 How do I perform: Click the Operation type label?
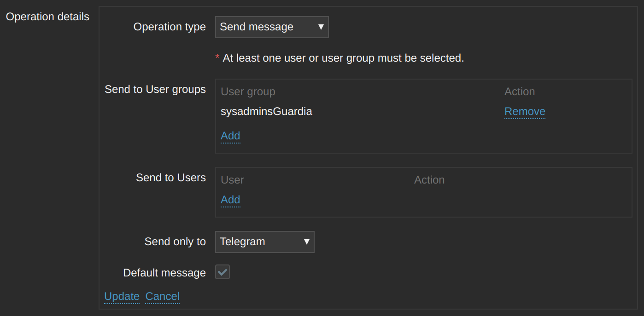[x=170, y=27]
